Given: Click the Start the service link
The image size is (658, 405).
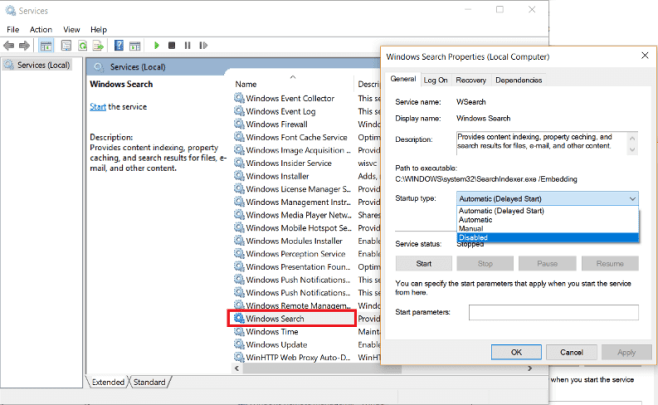Looking at the screenshot, I should [98, 107].
